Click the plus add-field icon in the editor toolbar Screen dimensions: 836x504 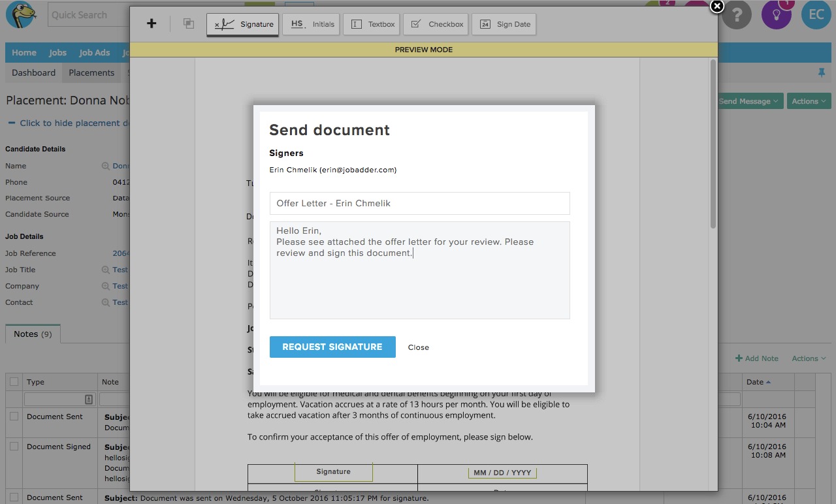pyautogui.click(x=152, y=24)
